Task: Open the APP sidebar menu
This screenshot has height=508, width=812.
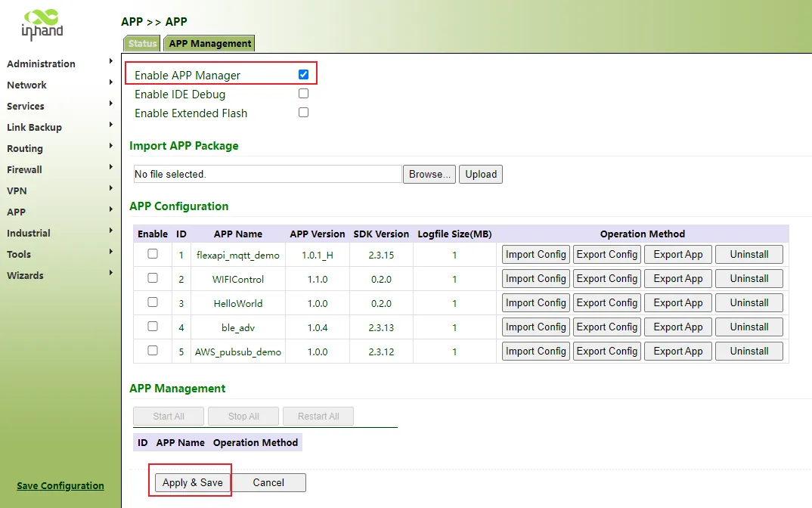Action: coord(16,212)
